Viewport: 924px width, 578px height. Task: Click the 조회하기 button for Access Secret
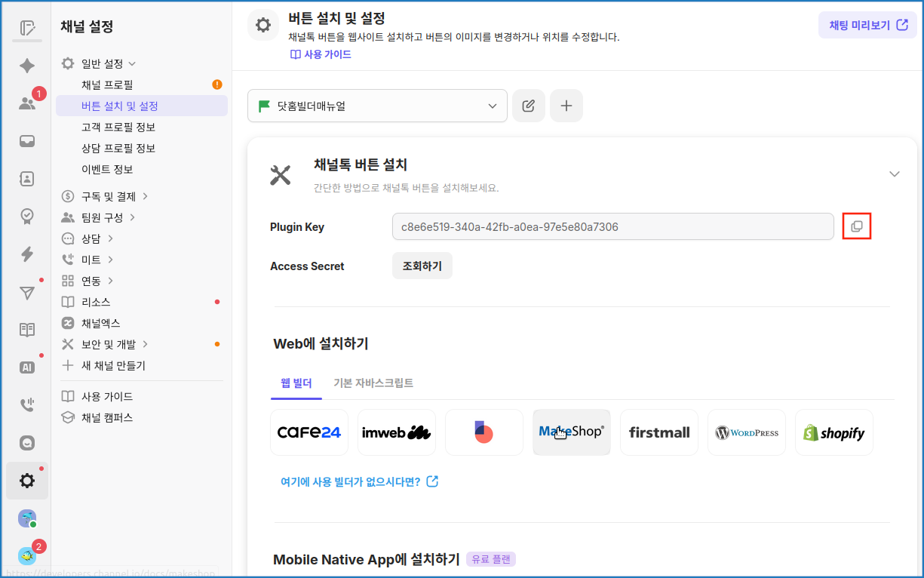coord(422,266)
